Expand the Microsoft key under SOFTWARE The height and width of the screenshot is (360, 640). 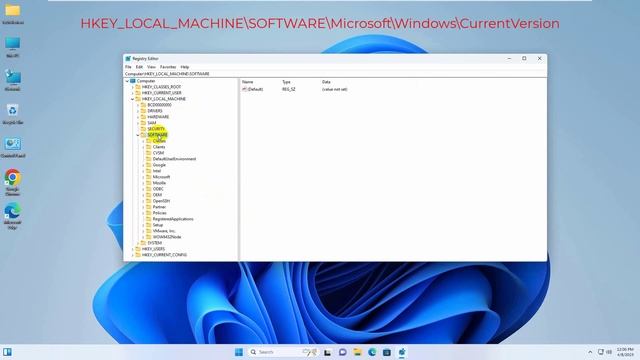(143, 177)
